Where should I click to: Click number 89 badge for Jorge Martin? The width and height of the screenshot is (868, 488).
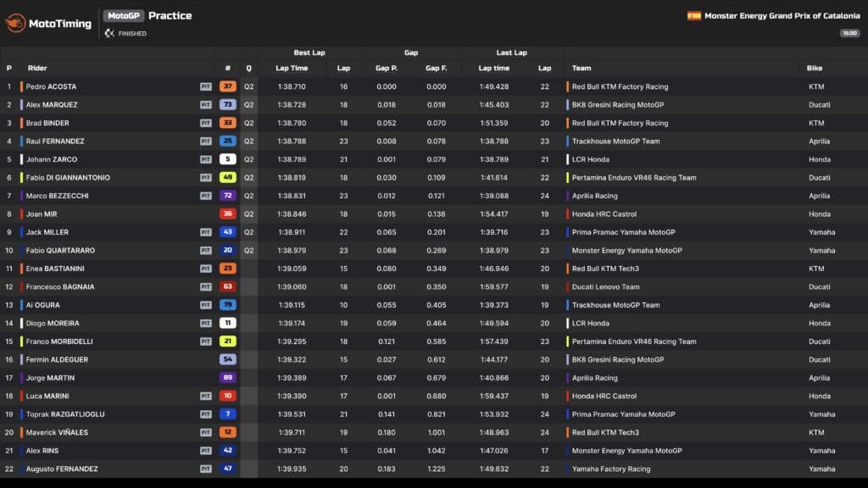point(227,378)
